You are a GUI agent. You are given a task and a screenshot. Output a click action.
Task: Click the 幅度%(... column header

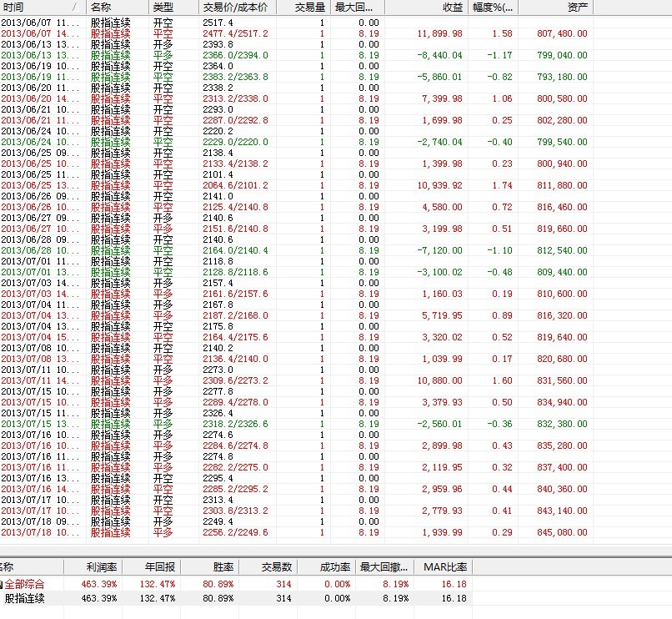pos(494,8)
